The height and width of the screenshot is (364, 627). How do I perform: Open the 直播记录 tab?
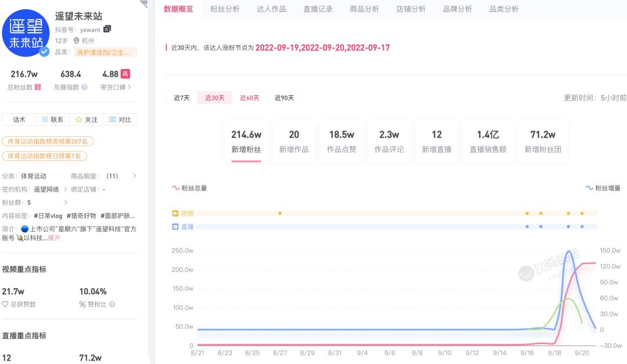tap(318, 9)
